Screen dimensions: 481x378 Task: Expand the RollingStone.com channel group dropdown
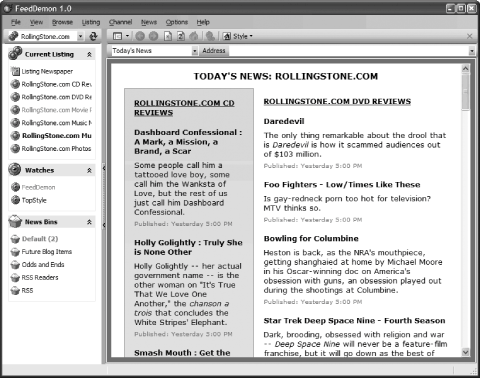point(80,36)
